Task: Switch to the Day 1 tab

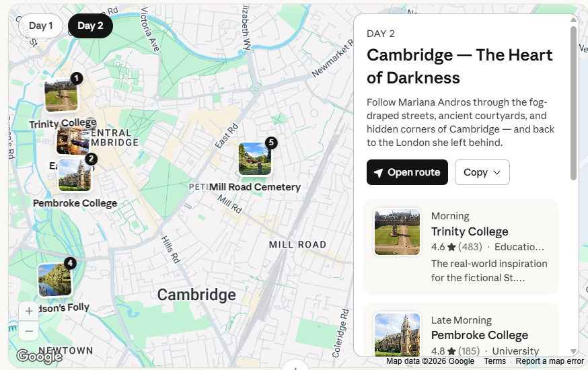Action: tap(40, 26)
